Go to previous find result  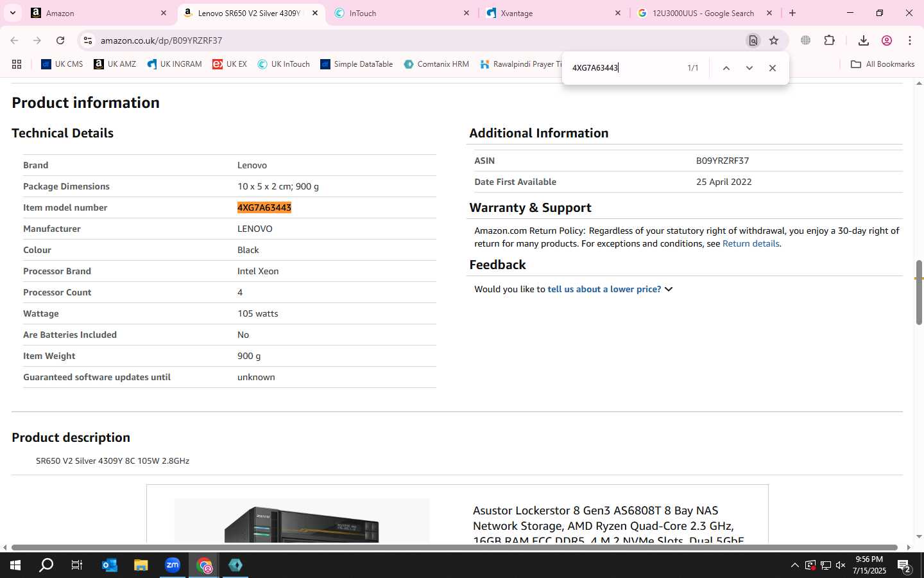tap(726, 68)
